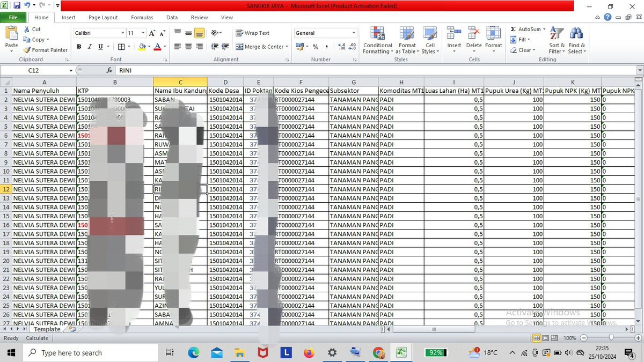This screenshot has width=644, height=362.
Task: Click the zoom slider handle
Action: [611, 338]
